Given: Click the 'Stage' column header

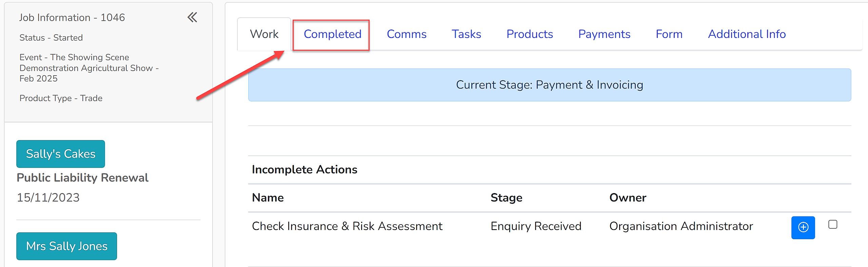Looking at the screenshot, I should (x=506, y=197).
